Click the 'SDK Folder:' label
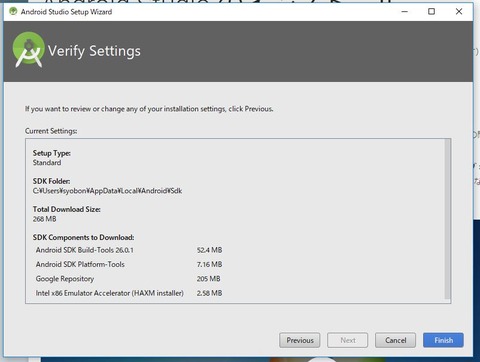 tap(51, 181)
